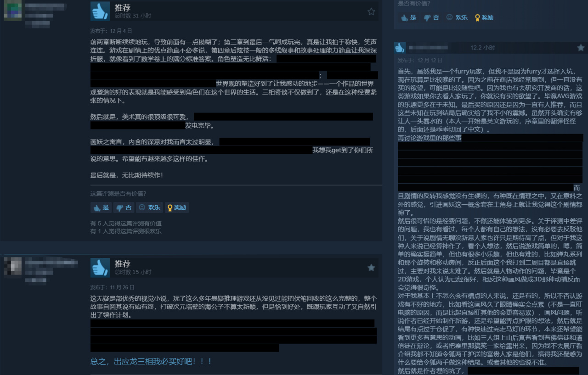Screen dimensions: 588x375
Task: Vote 否 (no) on the Dec 4 review
Action: click(124, 207)
